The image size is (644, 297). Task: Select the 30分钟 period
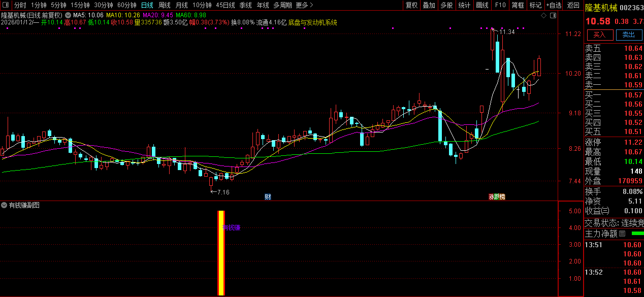[103, 5]
